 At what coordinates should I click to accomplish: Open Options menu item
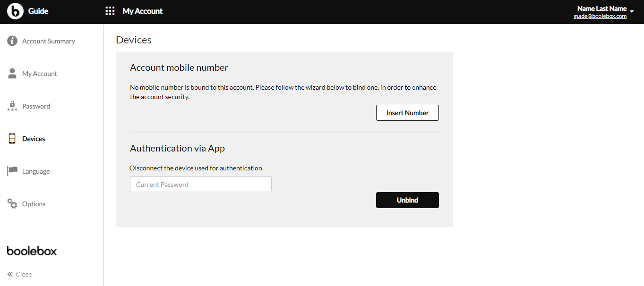(x=34, y=204)
